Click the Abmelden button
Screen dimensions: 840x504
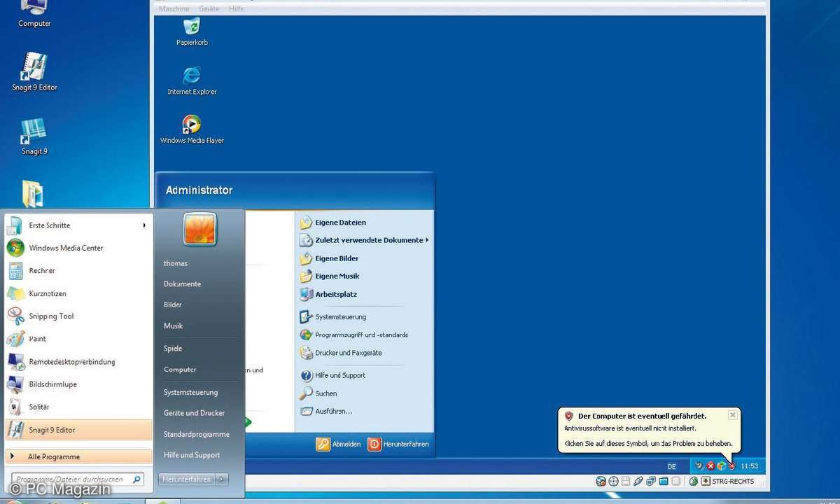click(x=339, y=444)
